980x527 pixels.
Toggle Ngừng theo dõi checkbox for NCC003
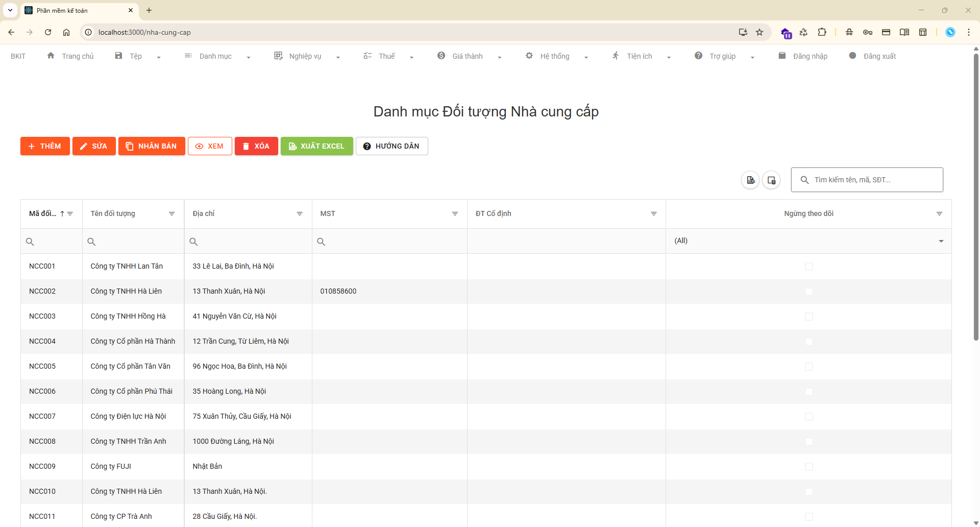[x=808, y=317]
